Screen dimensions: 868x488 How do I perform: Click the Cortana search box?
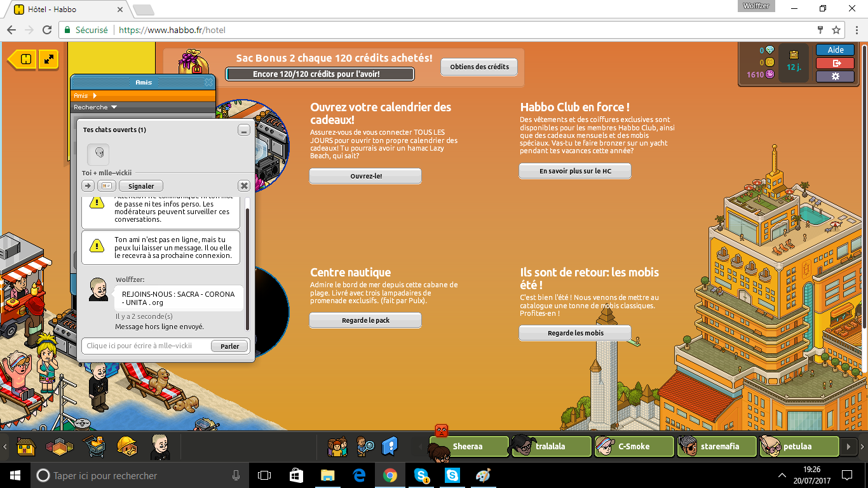pyautogui.click(x=138, y=475)
